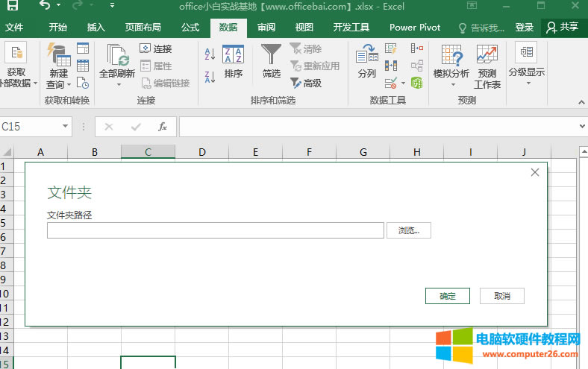
Task: Click the Browse (浏览...) button in dialog
Action: click(409, 231)
